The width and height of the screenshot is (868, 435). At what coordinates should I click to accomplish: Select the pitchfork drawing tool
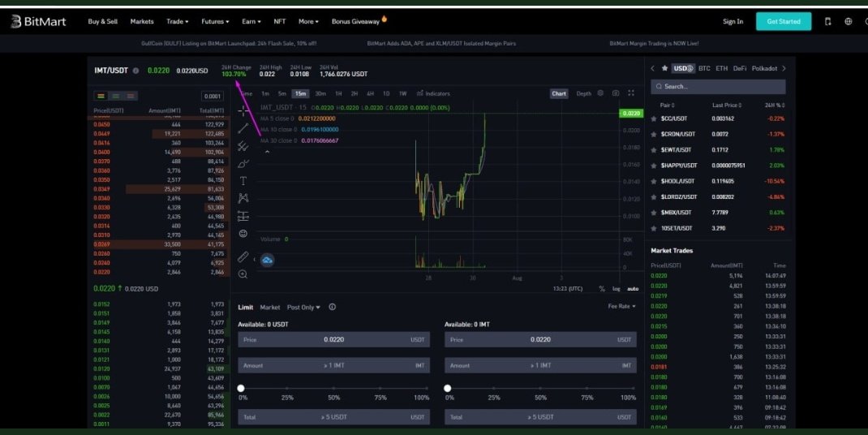[243, 146]
